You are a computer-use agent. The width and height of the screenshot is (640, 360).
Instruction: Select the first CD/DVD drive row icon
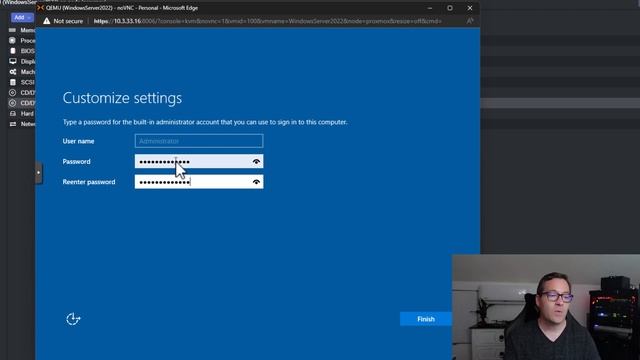tap(13, 93)
